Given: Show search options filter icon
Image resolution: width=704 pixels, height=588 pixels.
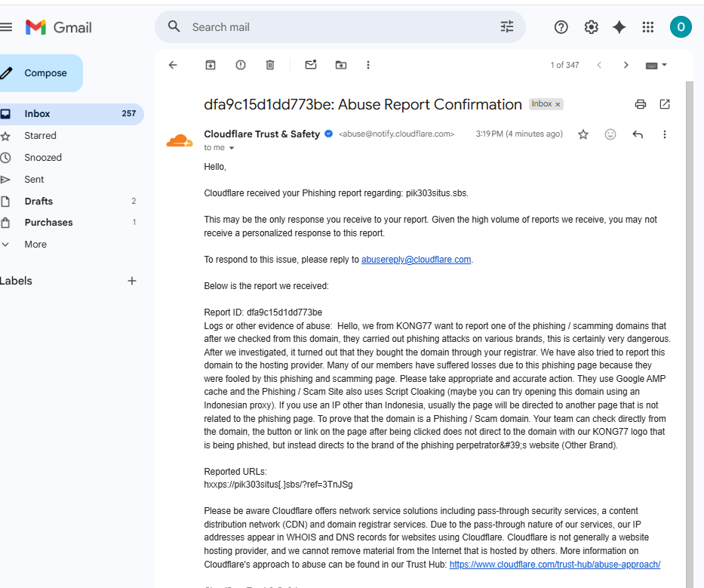Looking at the screenshot, I should coord(507,27).
